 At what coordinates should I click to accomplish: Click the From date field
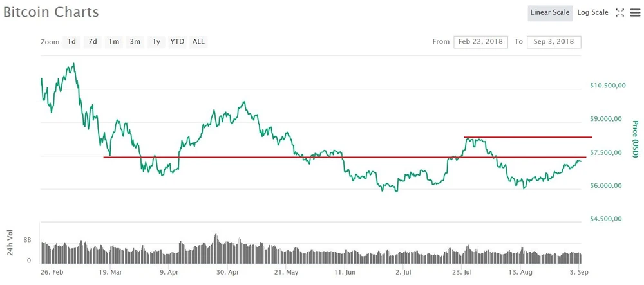pos(480,42)
